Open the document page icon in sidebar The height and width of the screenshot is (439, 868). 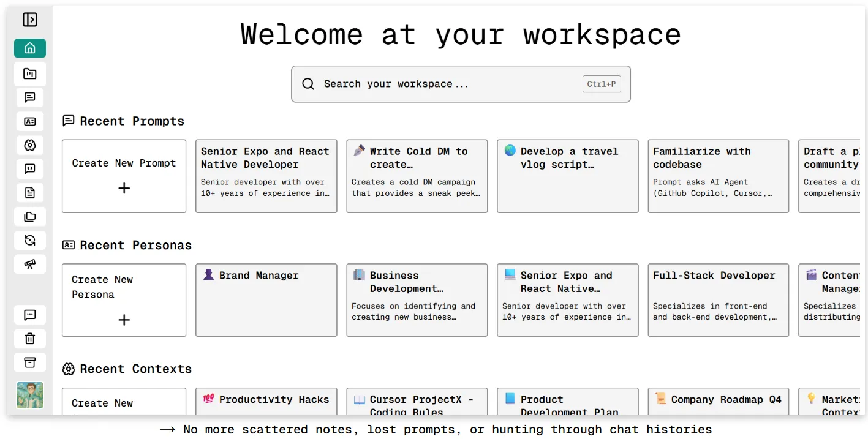click(29, 193)
